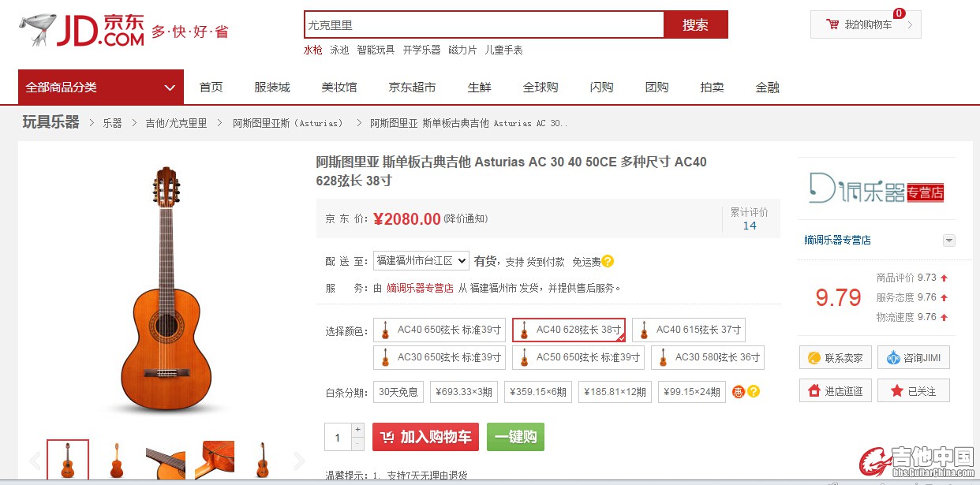The width and height of the screenshot is (980, 485).
Task: Click the installment help question mark icon
Action: pyautogui.click(x=754, y=391)
